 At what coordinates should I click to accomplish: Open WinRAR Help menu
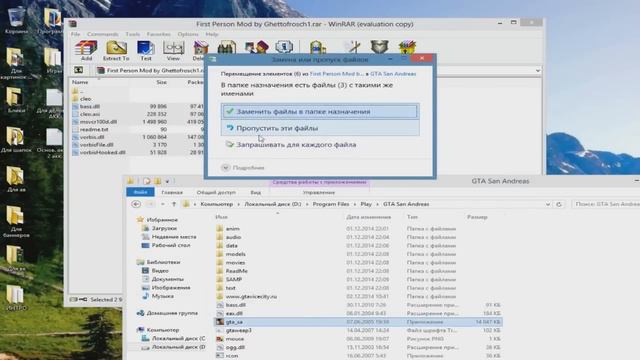[212, 34]
